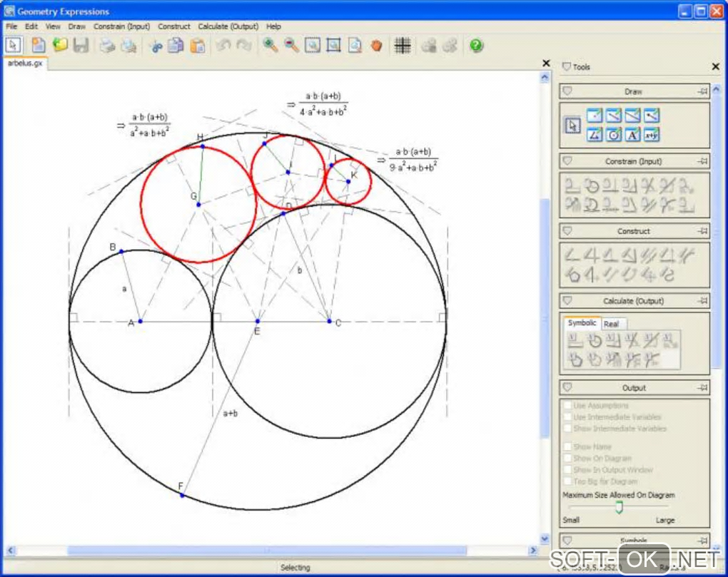The image size is (728, 577).
Task: Open the Help icon in toolbar
Action: coord(477,46)
